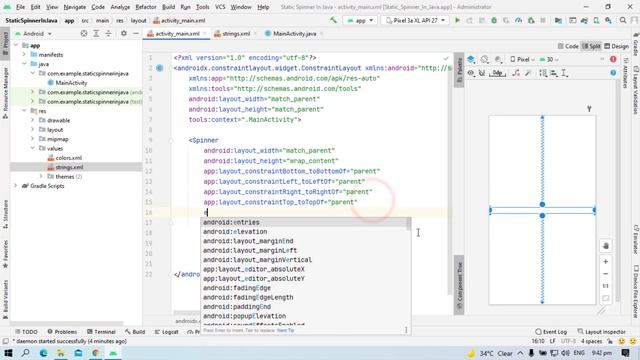Image resolution: width=640 pixels, height=360 pixels.
Task: Click Expand All in project panel
Action: 96,33
